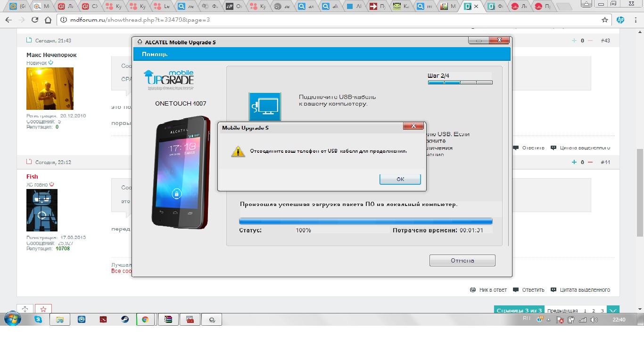The width and height of the screenshot is (644, 362).
Task: Close the Mobile Upgrade S warning dialog
Action: tap(413, 126)
